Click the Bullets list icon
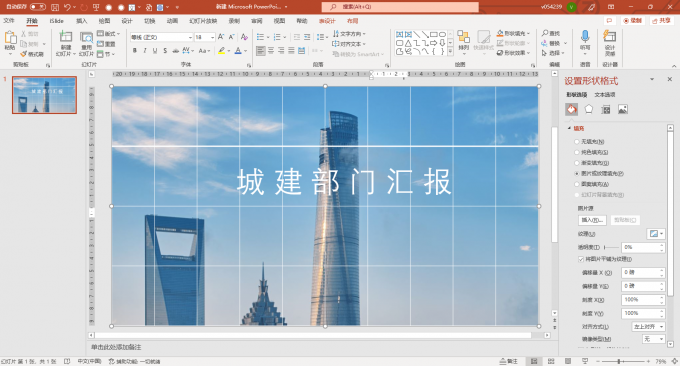680x366 pixels. (260, 37)
